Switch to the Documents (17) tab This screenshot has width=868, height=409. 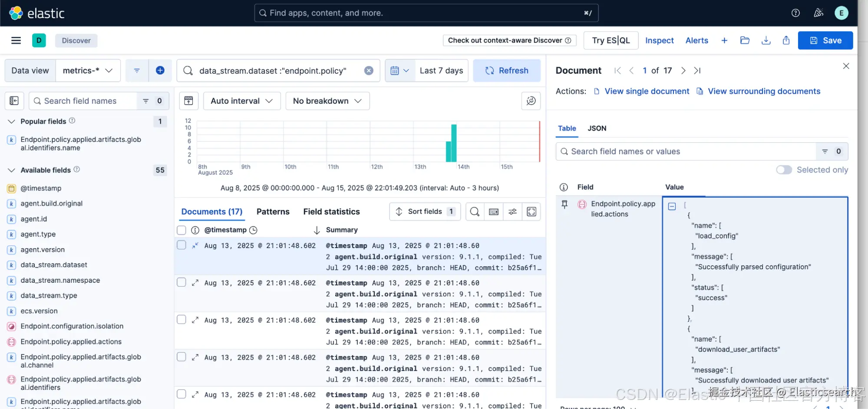[x=212, y=212]
